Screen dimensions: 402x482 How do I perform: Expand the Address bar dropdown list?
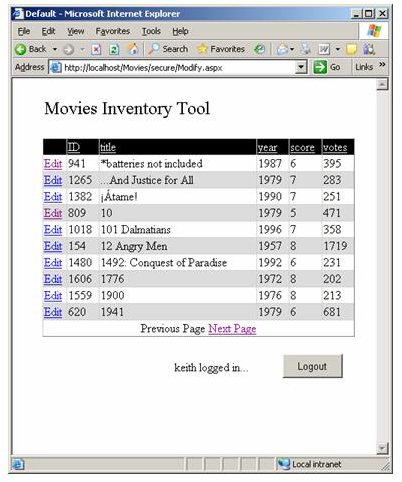click(301, 68)
